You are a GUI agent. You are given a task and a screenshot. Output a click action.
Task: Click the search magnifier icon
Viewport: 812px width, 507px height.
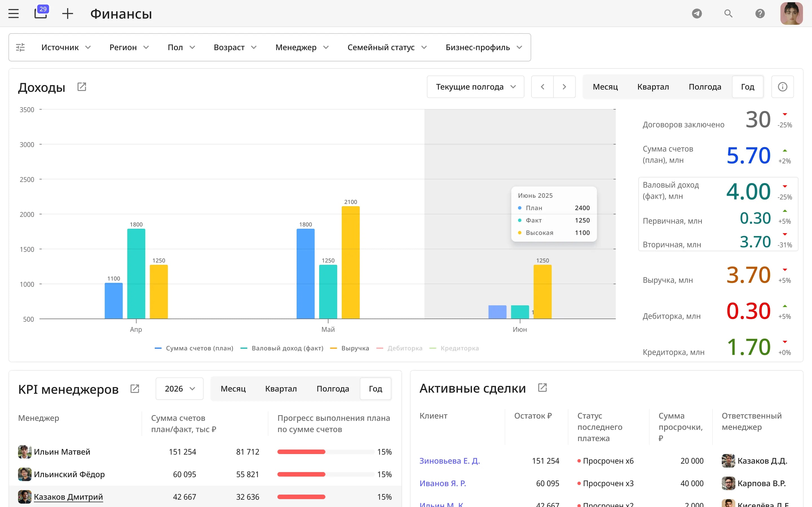coord(728,14)
